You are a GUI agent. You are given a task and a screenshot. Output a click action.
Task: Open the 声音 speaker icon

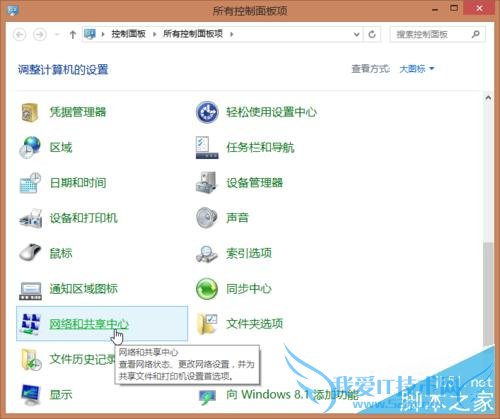click(207, 218)
